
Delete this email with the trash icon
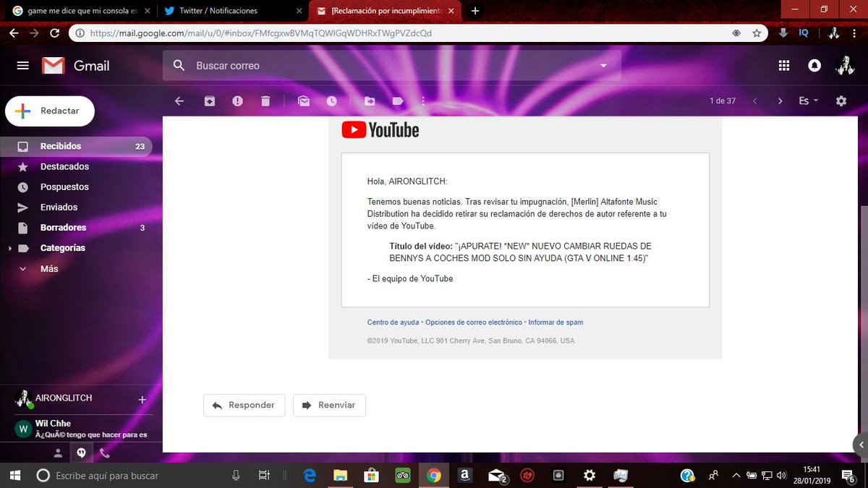tap(265, 101)
